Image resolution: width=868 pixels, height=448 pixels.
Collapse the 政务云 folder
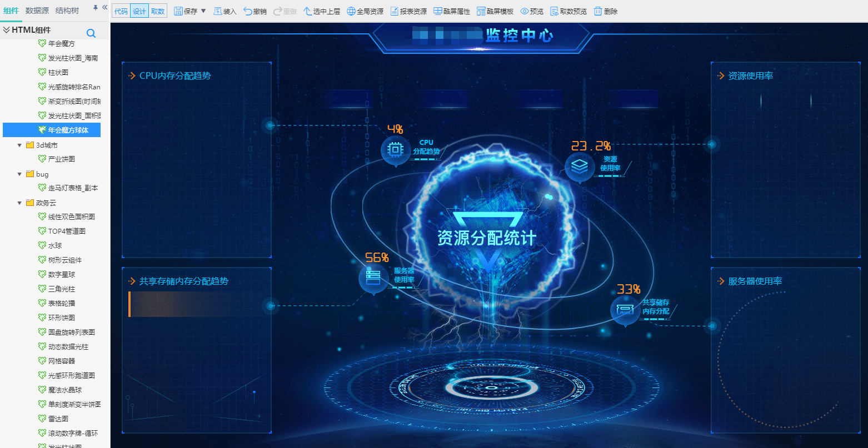(x=20, y=203)
